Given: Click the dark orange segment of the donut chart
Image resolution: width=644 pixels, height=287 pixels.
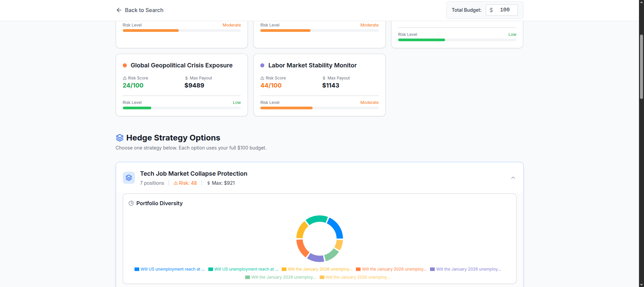Looking at the screenshot, I should tap(302, 248).
